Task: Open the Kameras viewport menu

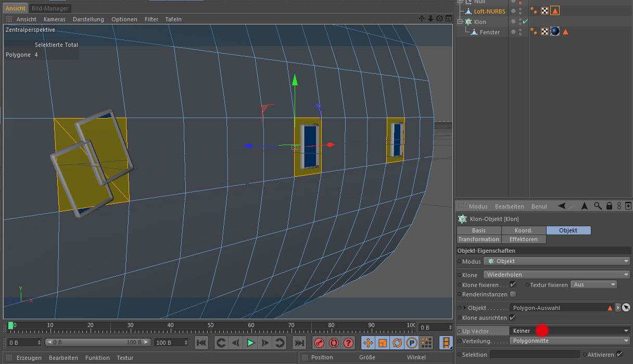Action: (x=54, y=19)
